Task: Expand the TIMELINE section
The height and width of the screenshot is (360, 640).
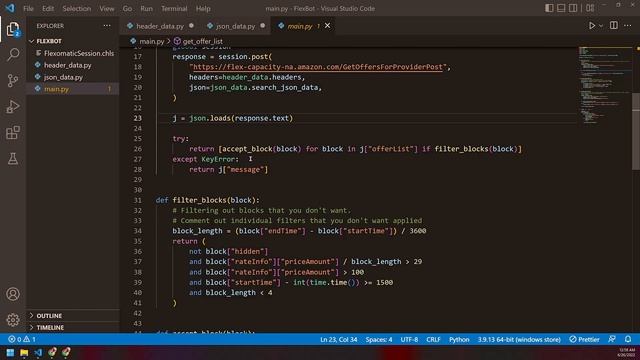Action: 73,327
